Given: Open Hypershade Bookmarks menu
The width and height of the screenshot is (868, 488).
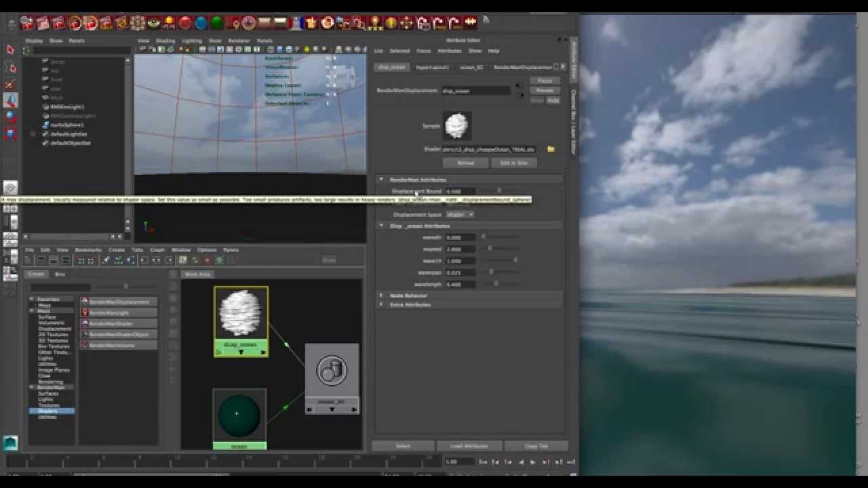Looking at the screenshot, I should (87, 250).
